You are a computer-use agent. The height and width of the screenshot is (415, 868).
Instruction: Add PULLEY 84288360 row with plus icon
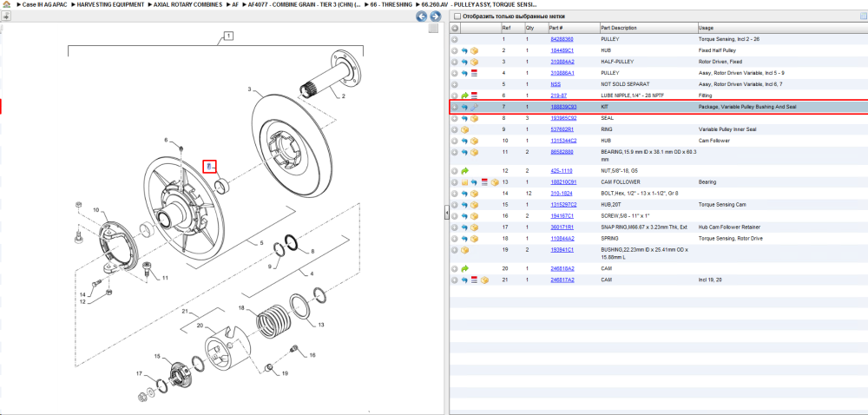(455, 39)
